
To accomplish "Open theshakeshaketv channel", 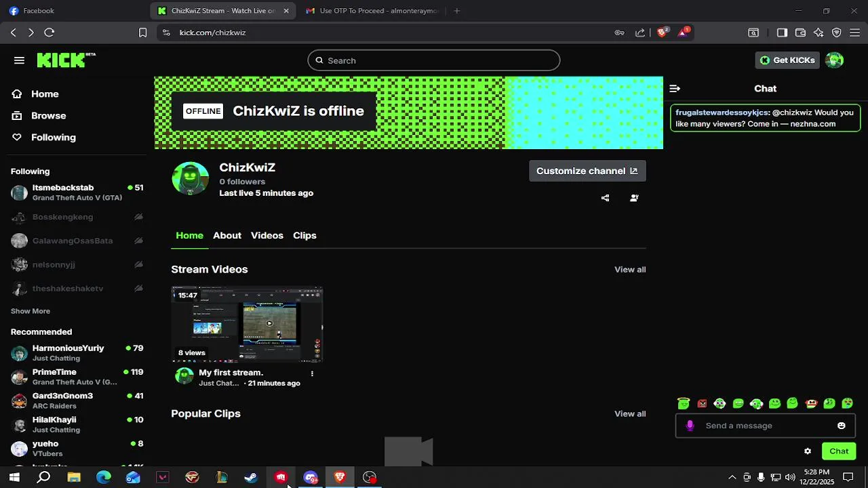I will [x=77, y=289].
